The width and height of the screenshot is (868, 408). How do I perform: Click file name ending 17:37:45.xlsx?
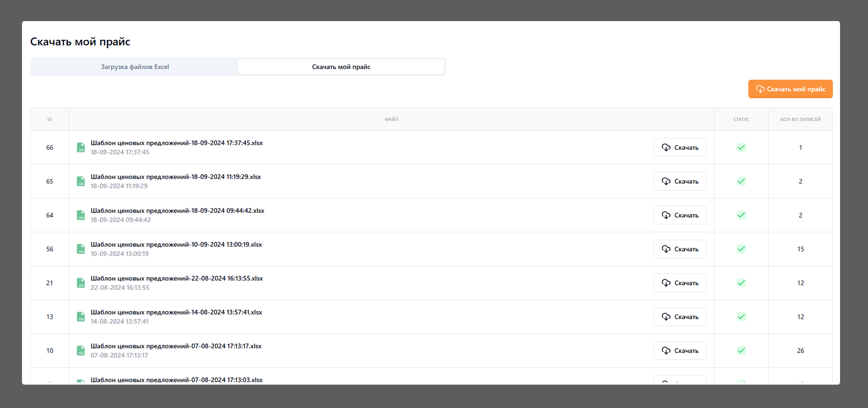(x=176, y=143)
